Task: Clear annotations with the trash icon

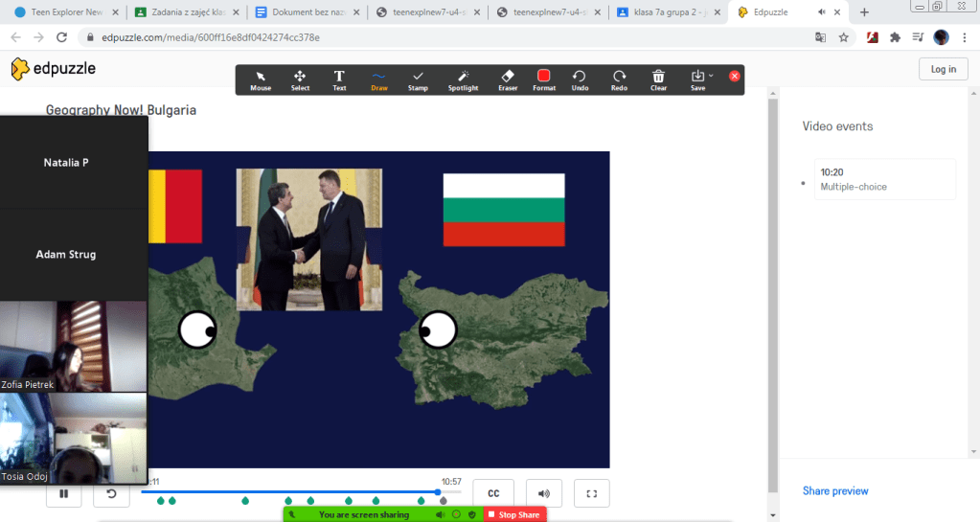Action: click(658, 79)
